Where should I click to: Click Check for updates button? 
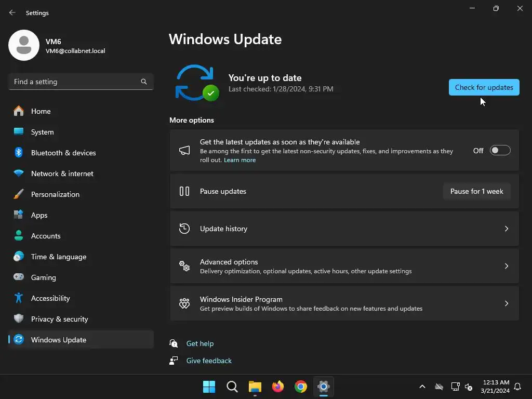484,87
